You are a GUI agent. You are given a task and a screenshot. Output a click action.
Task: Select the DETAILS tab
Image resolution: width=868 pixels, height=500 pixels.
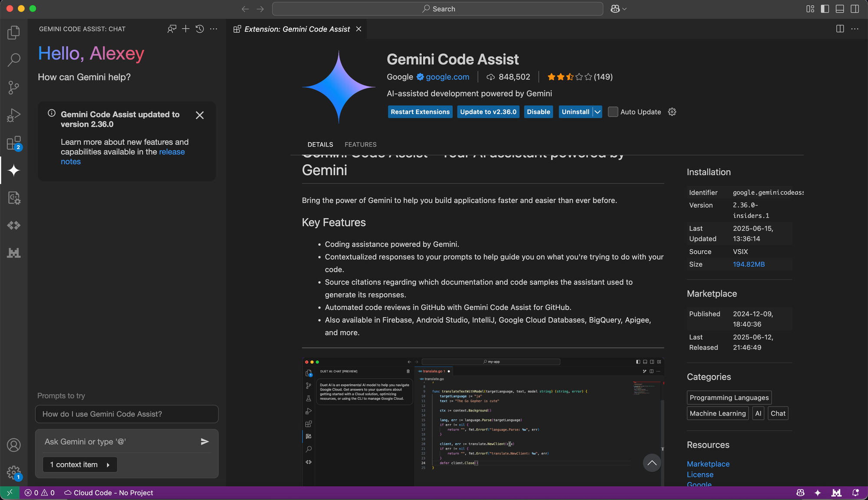click(x=320, y=144)
